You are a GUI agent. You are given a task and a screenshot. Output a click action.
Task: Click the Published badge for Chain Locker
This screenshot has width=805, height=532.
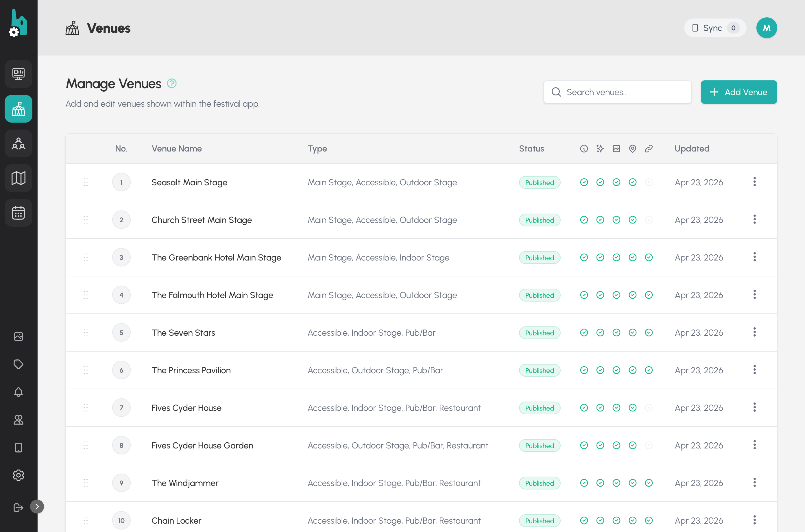click(x=539, y=521)
